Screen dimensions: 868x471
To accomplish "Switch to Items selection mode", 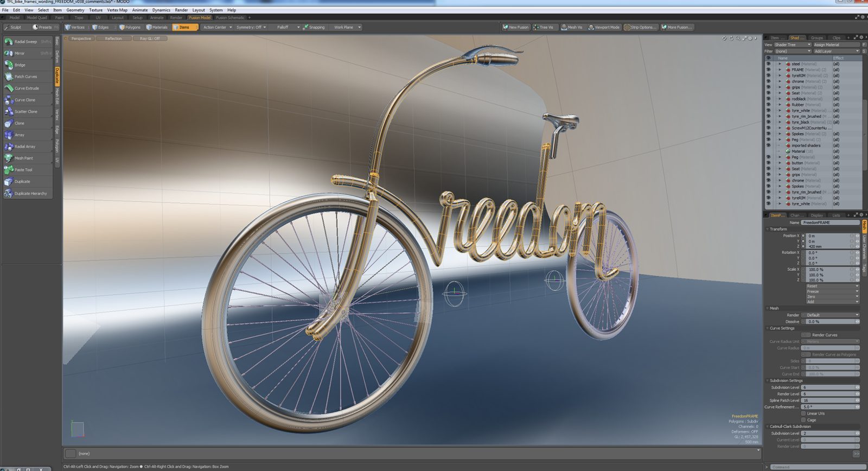I will point(184,27).
